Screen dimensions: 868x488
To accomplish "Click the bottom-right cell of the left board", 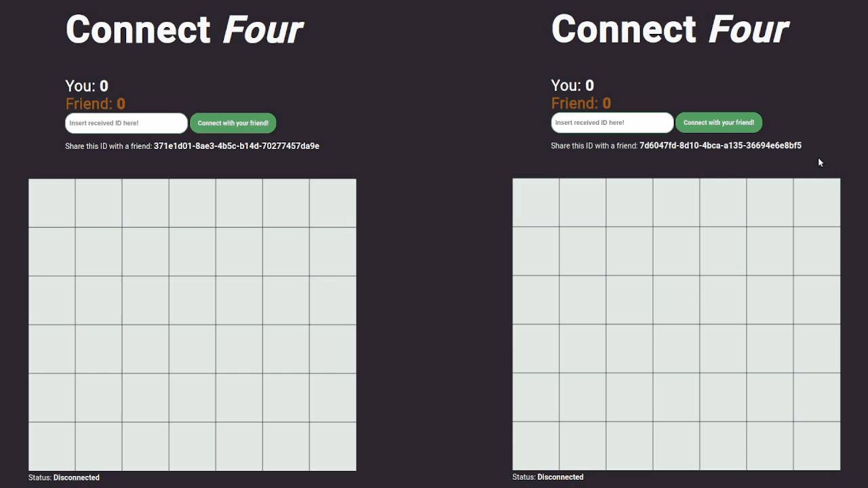I will pos(332,446).
